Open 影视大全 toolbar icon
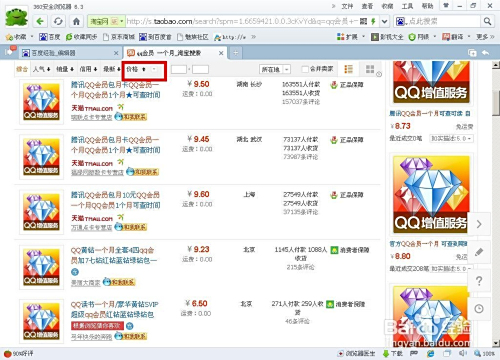The image size is (500, 360). coord(387,37)
